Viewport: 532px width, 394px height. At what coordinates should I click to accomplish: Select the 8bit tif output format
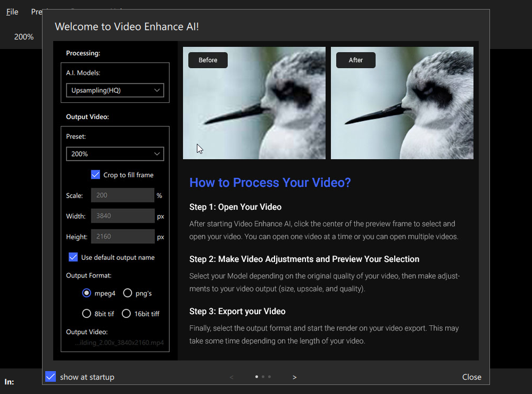tap(87, 314)
